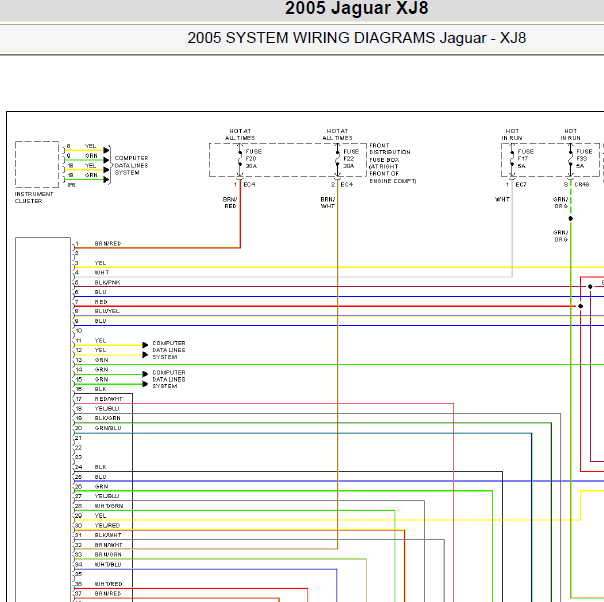Screen dimensions: 604x602
Task: Select the "FUSE F17 5A" label
Action: (525, 159)
